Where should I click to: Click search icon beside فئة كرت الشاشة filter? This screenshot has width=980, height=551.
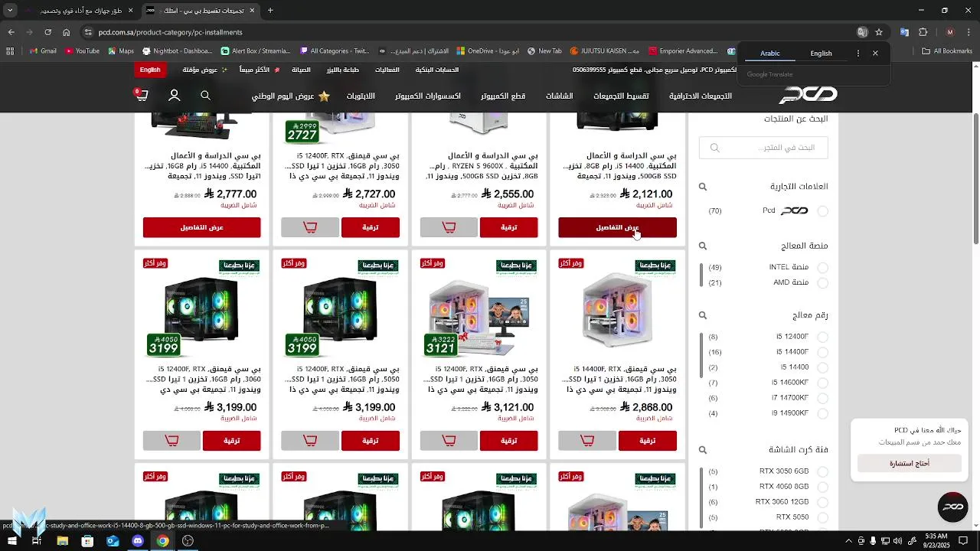coord(703,450)
